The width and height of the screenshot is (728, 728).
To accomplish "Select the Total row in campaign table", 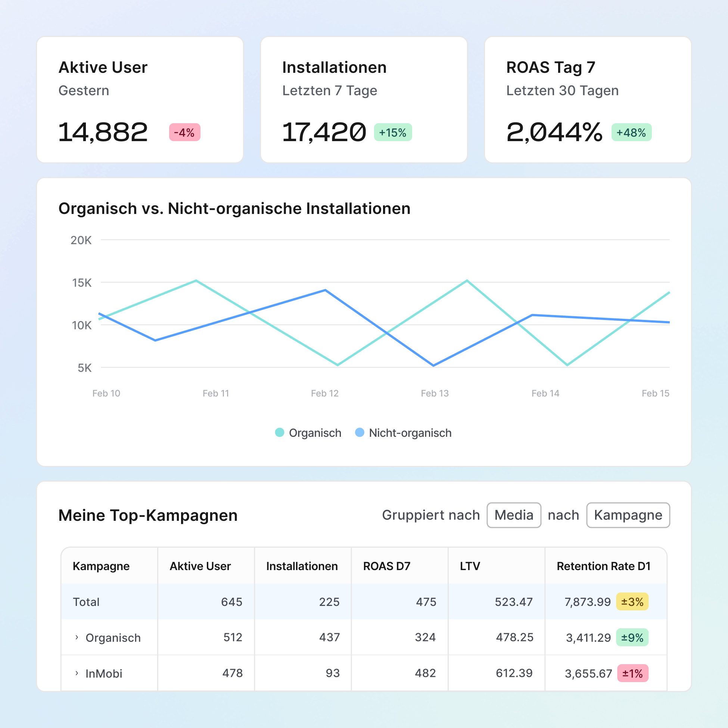I will [x=86, y=602].
